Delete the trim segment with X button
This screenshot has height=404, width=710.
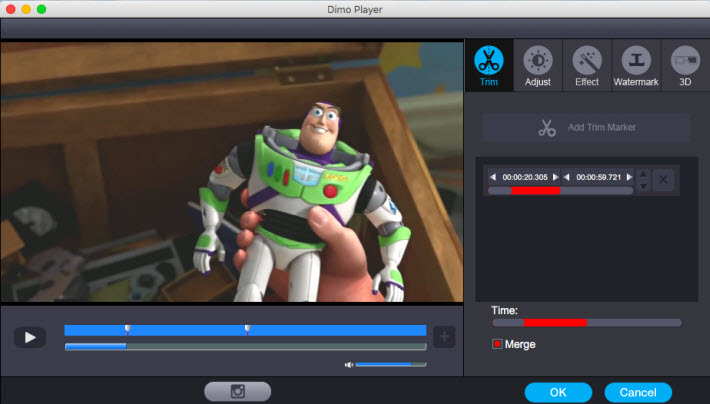pos(663,179)
